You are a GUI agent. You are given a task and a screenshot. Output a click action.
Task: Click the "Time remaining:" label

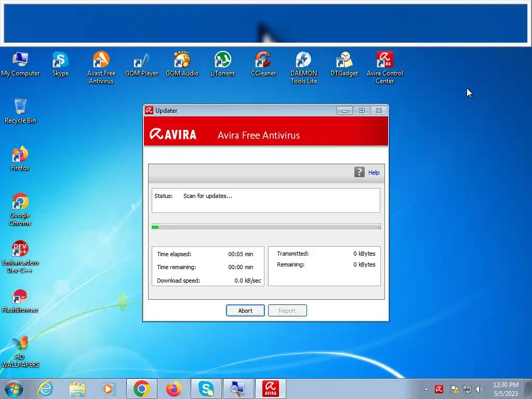(177, 268)
